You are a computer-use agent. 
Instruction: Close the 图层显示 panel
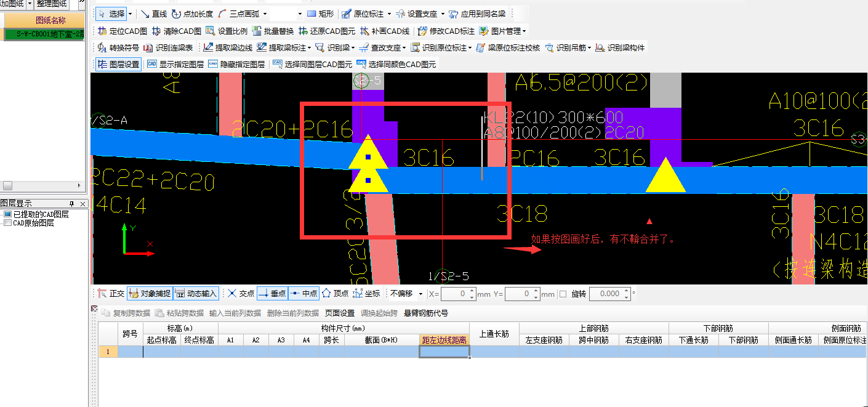(x=83, y=204)
